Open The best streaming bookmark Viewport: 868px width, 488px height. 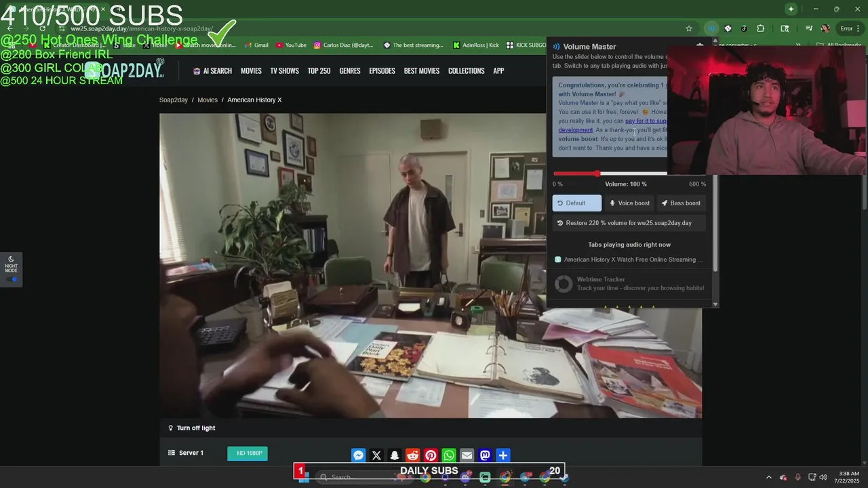click(413, 45)
